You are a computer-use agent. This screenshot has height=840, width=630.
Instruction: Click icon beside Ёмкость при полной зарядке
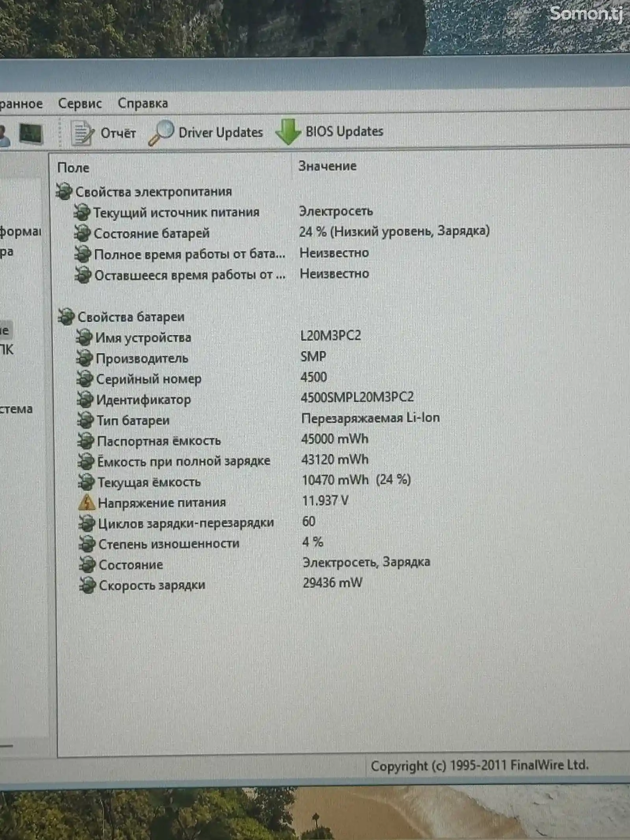click(86, 462)
